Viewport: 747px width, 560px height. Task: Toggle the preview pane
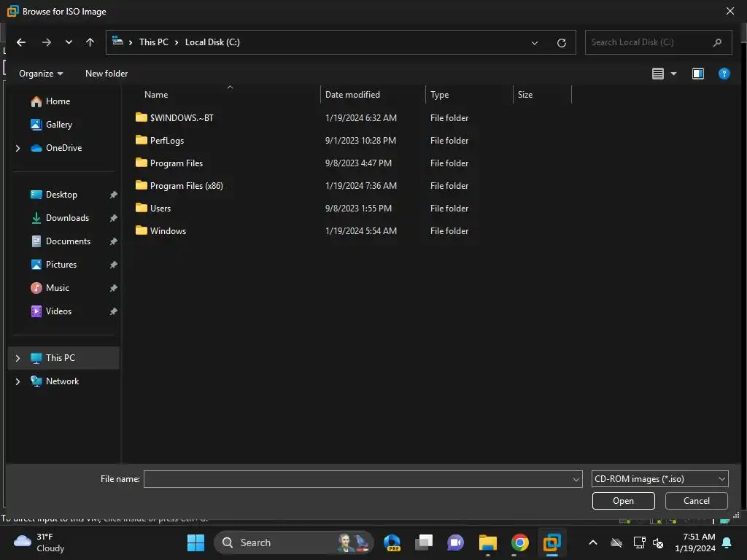698,74
